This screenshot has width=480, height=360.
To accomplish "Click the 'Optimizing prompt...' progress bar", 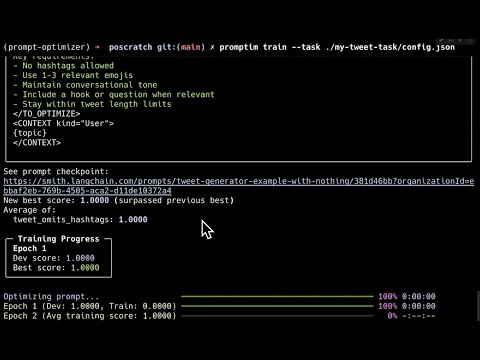I will coord(277,296).
